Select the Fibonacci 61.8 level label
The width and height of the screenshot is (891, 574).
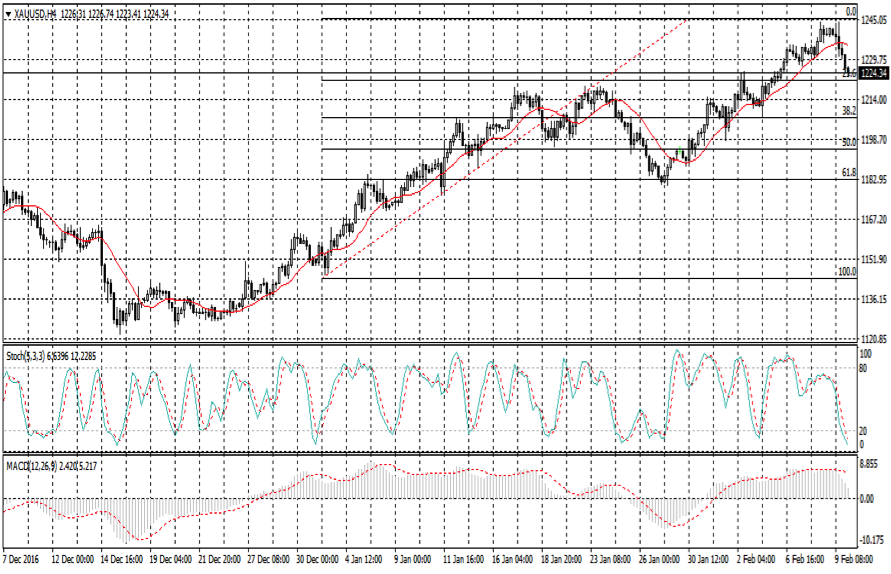(848, 172)
